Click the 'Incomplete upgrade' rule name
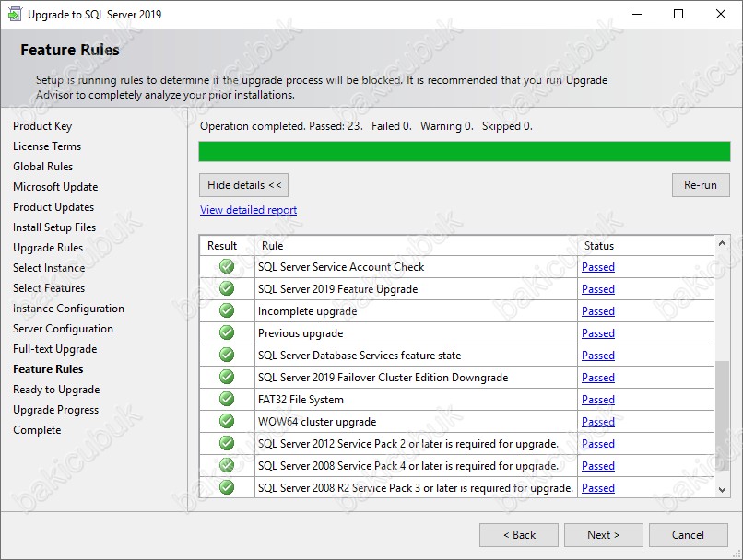Viewport: 743px width, 560px height. tap(308, 311)
